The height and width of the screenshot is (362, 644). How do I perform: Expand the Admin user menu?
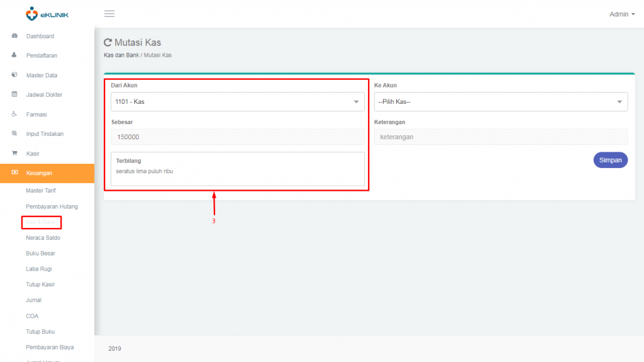tap(622, 14)
